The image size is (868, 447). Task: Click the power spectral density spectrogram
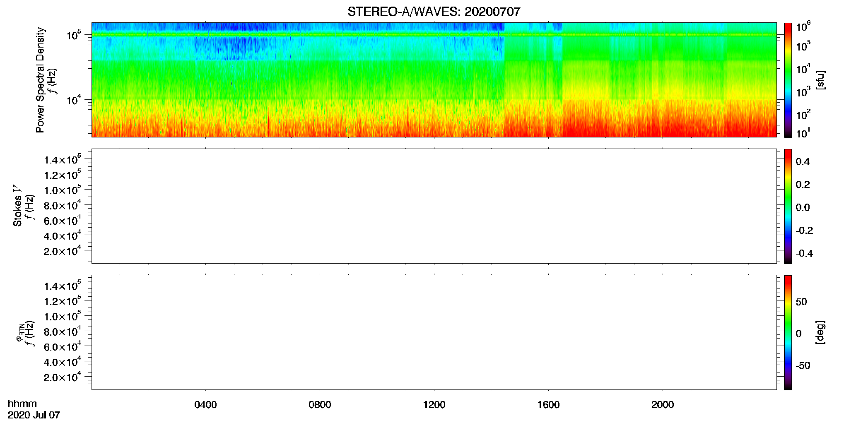click(x=434, y=80)
